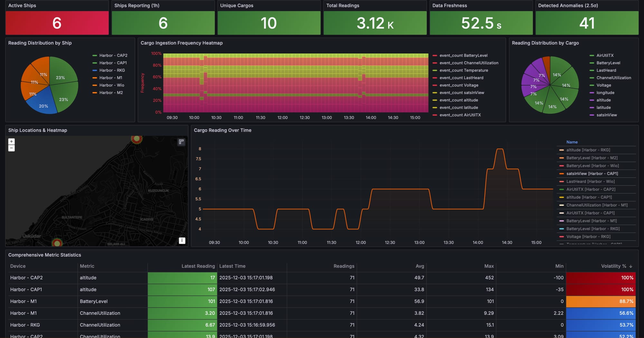The width and height of the screenshot is (644, 338).
Task: Click the top heatmap marker on the map
Action: pos(137,139)
